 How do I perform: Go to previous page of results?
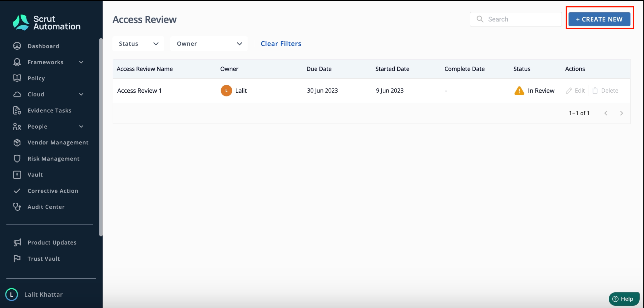coord(605,113)
